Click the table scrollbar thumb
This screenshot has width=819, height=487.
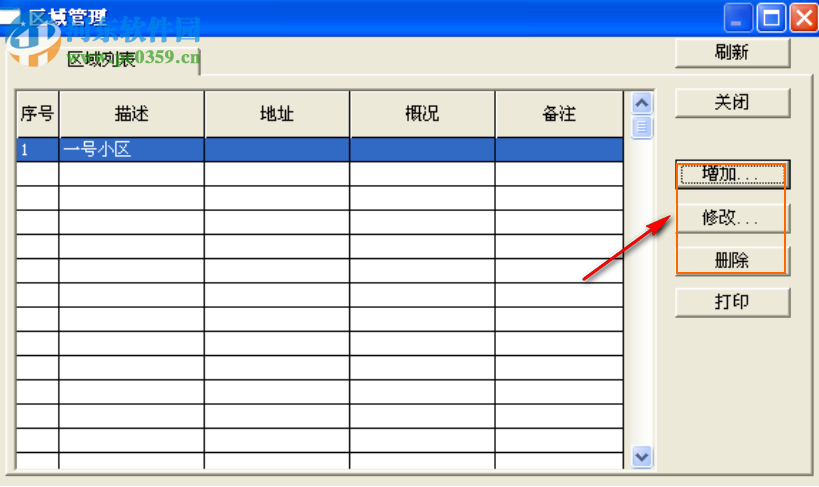(x=642, y=127)
